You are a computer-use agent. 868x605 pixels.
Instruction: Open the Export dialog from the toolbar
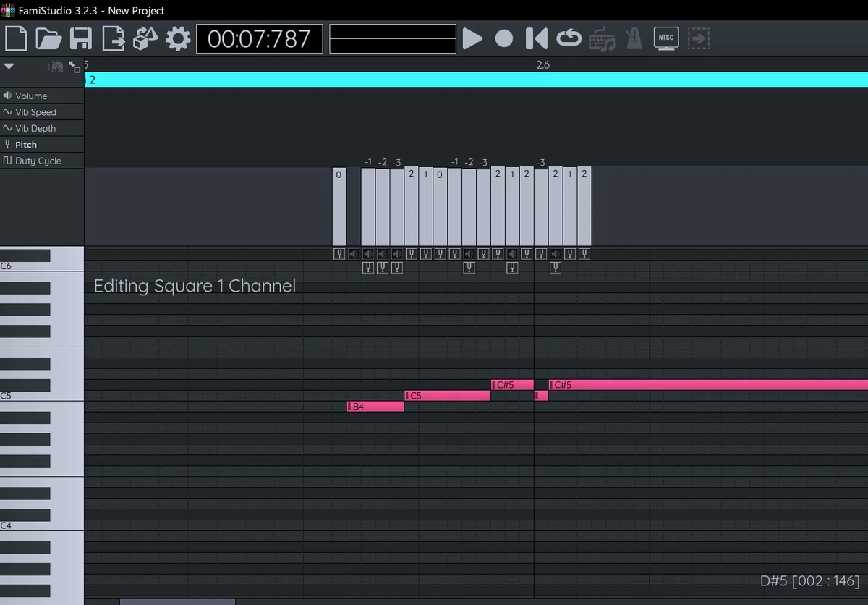114,38
